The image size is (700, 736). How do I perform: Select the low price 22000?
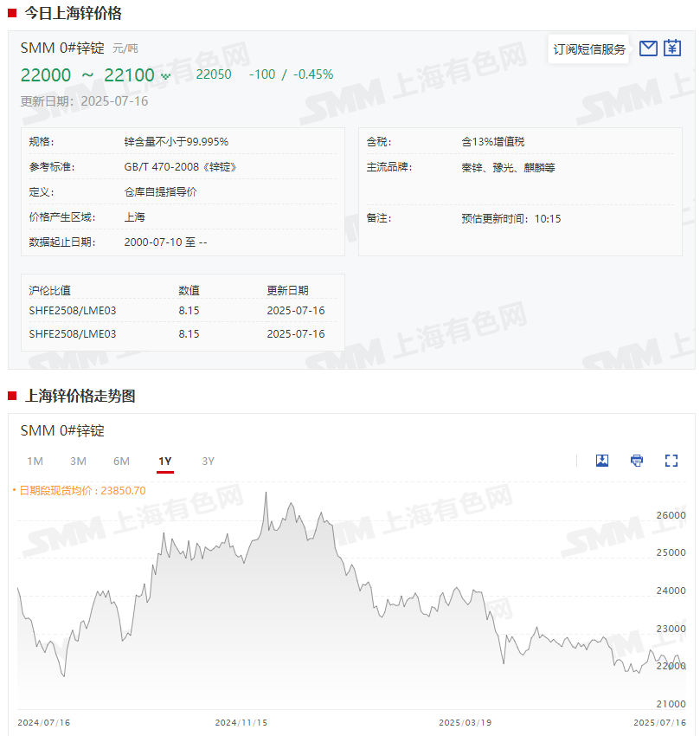[46, 75]
